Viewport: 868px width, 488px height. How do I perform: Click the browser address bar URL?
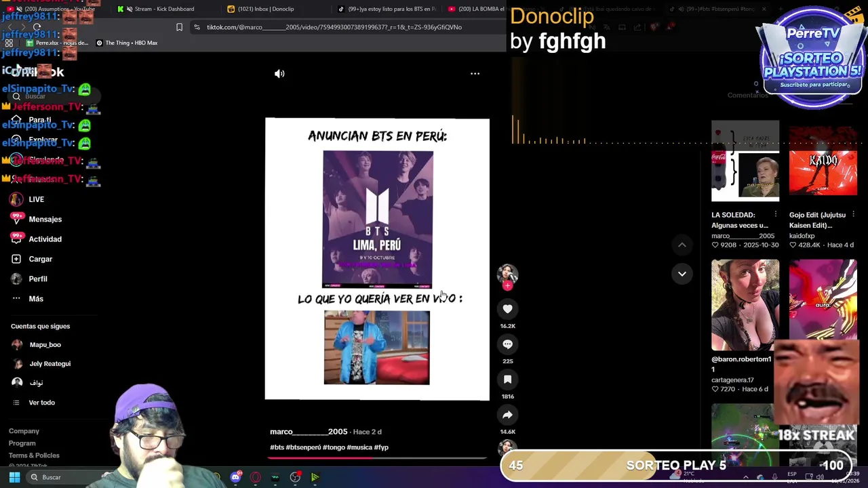pyautogui.click(x=334, y=27)
